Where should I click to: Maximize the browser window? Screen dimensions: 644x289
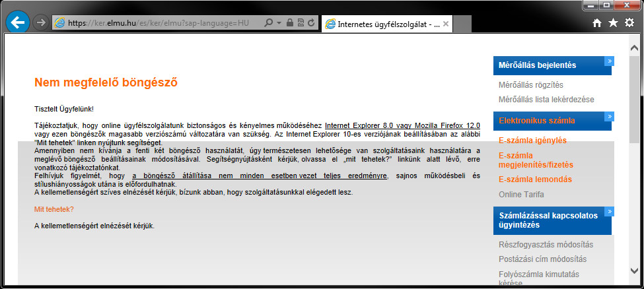[x=606, y=5]
